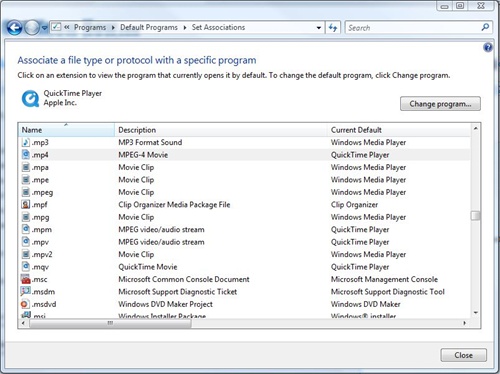Click the QuickTime Player logo icon
The width and height of the screenshot is (500, 374).
30,99
